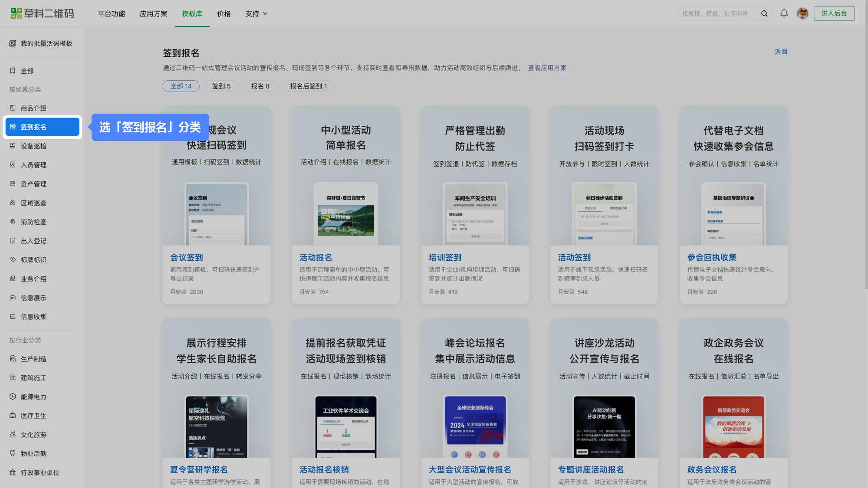The width and height of the screenshot is (868, 488).
Task: Click the 返回 link
Action: 781,52
